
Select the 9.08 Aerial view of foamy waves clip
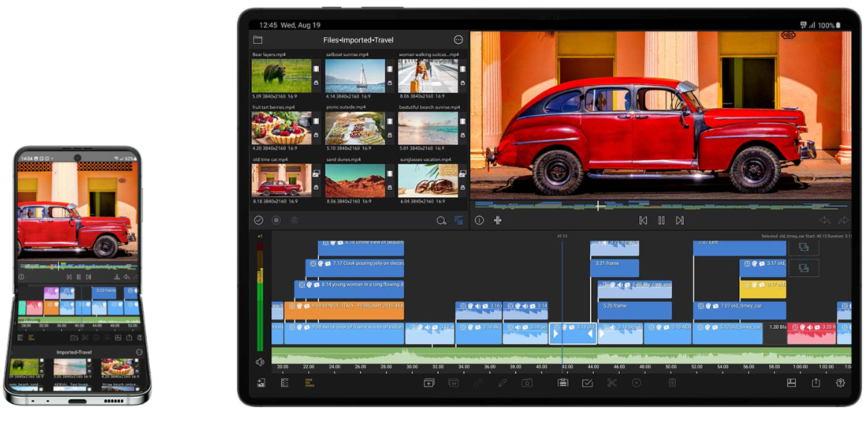[343, 333]
